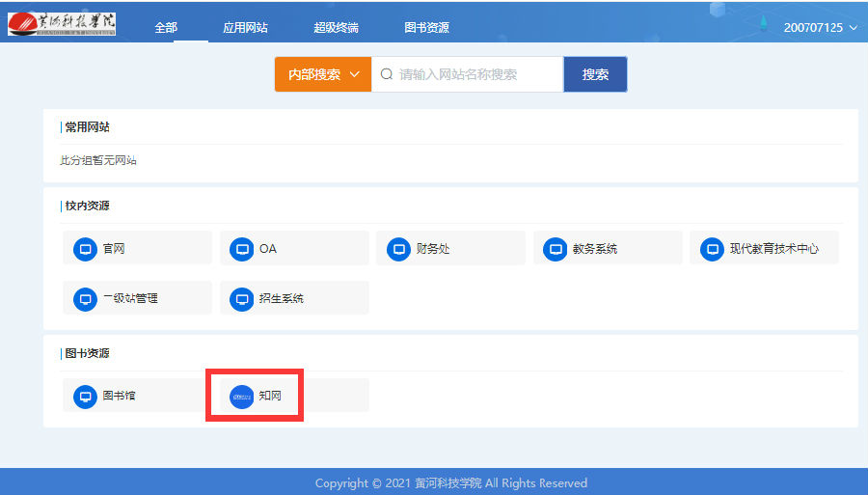Screen dimensions: 868x495
Task: Switch to the 全部 tab
Action: point(166,28)
